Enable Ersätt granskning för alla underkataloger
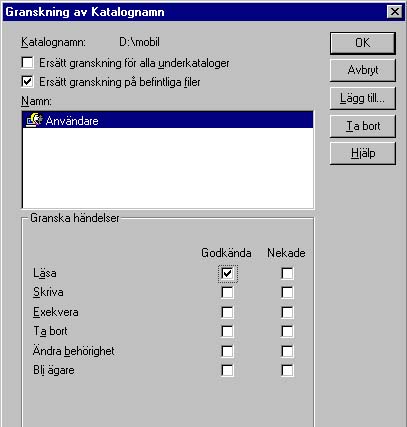The width and height of the screenshot is (407, 427). click(27, 63)
